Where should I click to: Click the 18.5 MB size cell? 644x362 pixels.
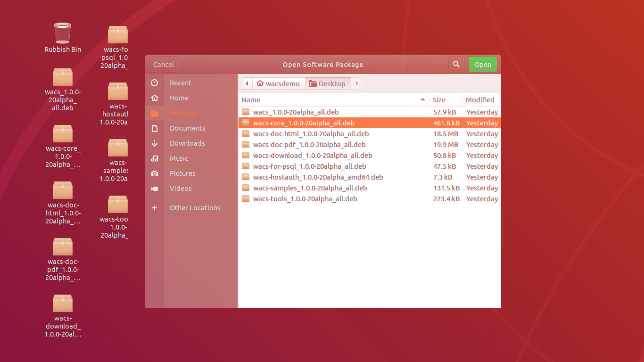[x=446, y=134]
